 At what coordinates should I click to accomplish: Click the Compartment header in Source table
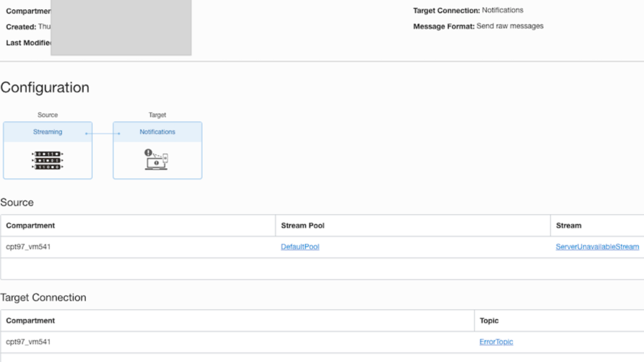click(30, 225)
